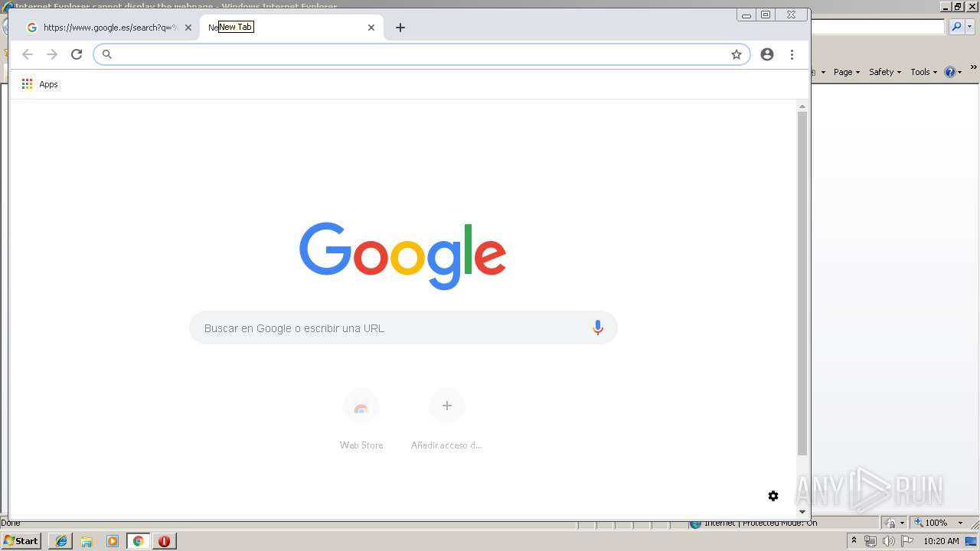Viewport: 980px width, 551px height.
Task: Open the IE security lock status dropdown
Action: [x=894, y=523]
